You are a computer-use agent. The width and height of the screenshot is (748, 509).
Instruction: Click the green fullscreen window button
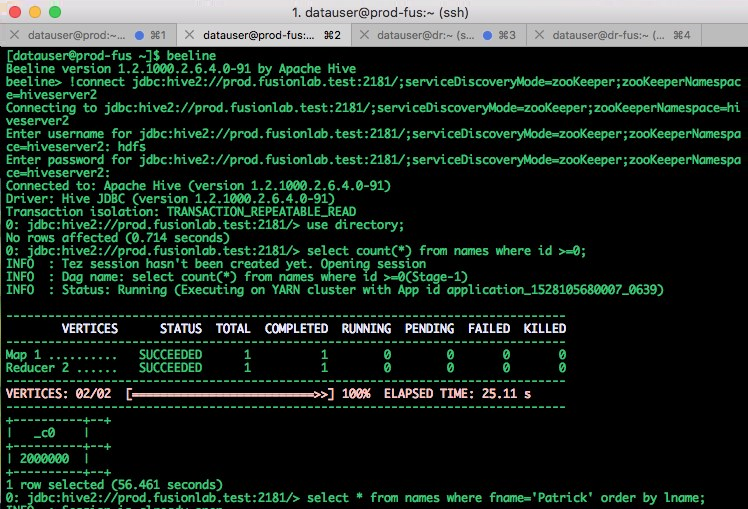pos(55,12)
